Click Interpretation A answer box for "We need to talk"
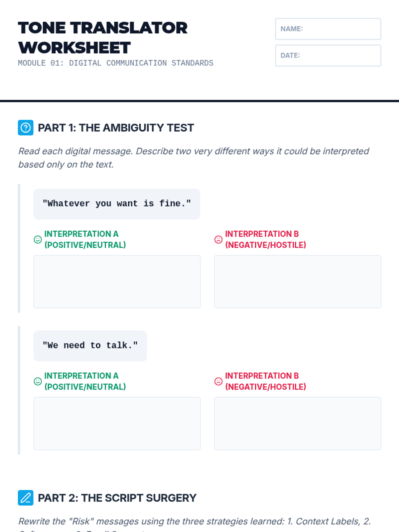Screen dimensions: 399x532 pyautogui.click(x=117, y=423)
